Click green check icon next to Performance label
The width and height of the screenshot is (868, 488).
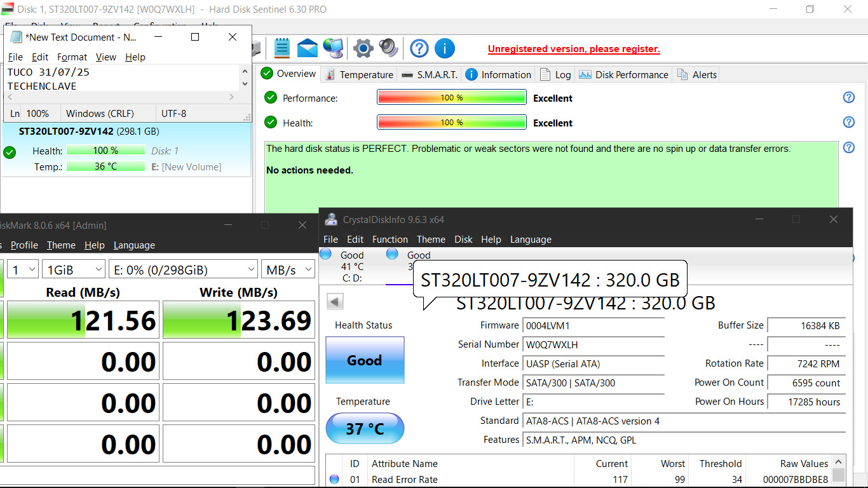tap(271, 98)
